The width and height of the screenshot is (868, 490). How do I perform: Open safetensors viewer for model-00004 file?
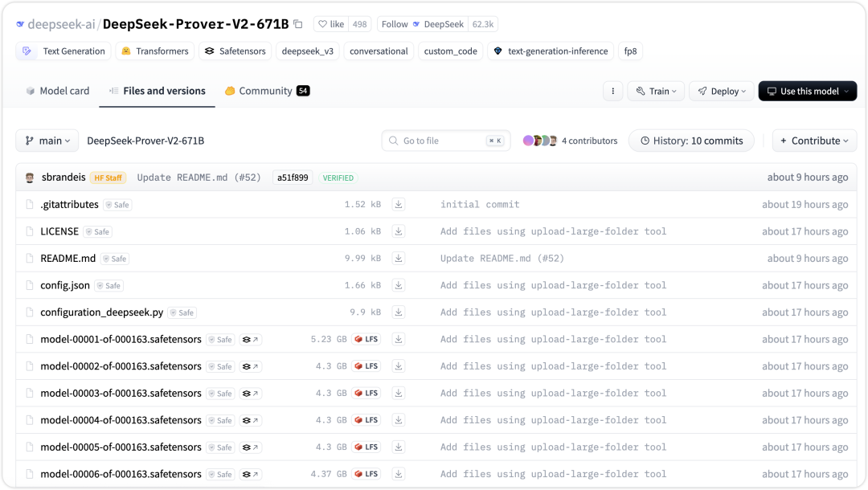click(251, 420)
